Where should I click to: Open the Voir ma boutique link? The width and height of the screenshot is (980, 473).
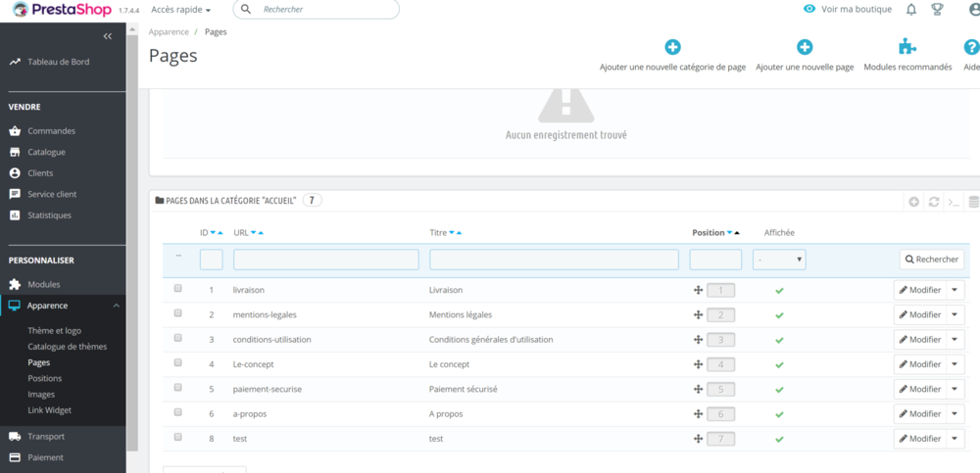tap(857, 10)
